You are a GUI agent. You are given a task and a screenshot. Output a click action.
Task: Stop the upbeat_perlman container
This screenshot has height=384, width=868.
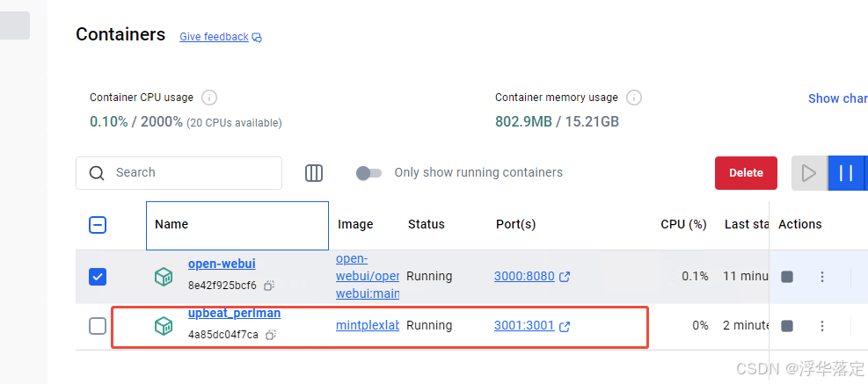tap(786, 327)
